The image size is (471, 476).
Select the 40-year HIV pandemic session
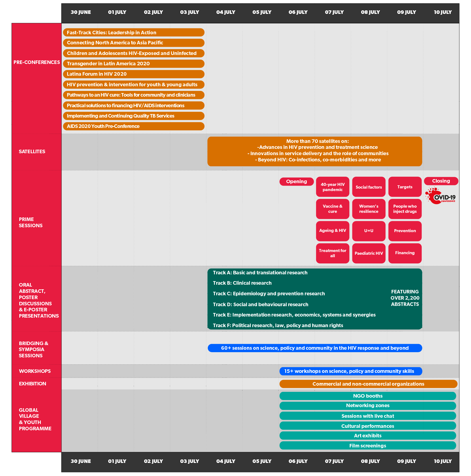coord(333,187)
